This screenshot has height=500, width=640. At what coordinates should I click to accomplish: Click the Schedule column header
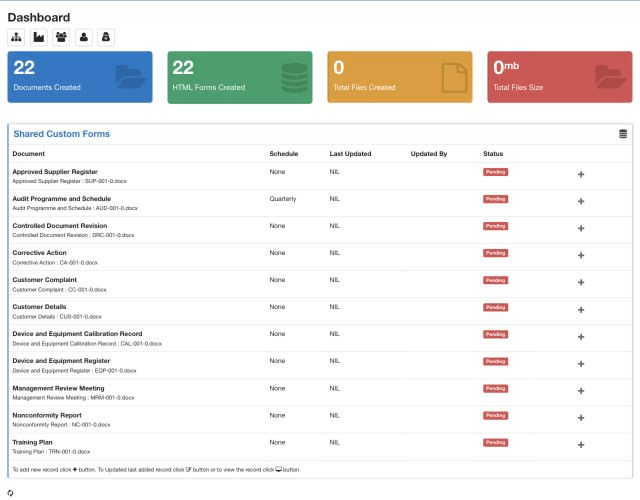pyautogui.click(x=284, y=154)
